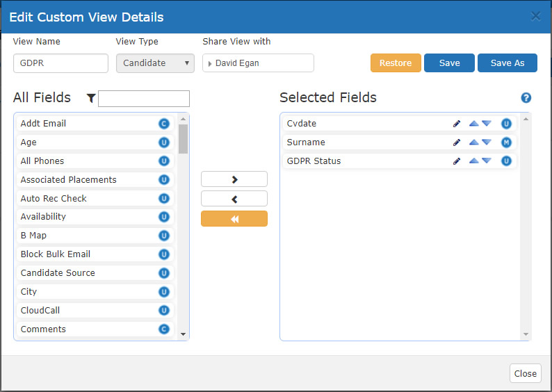Click the Save As button
The image size is (552, 392).
click(x=508, y=63)
